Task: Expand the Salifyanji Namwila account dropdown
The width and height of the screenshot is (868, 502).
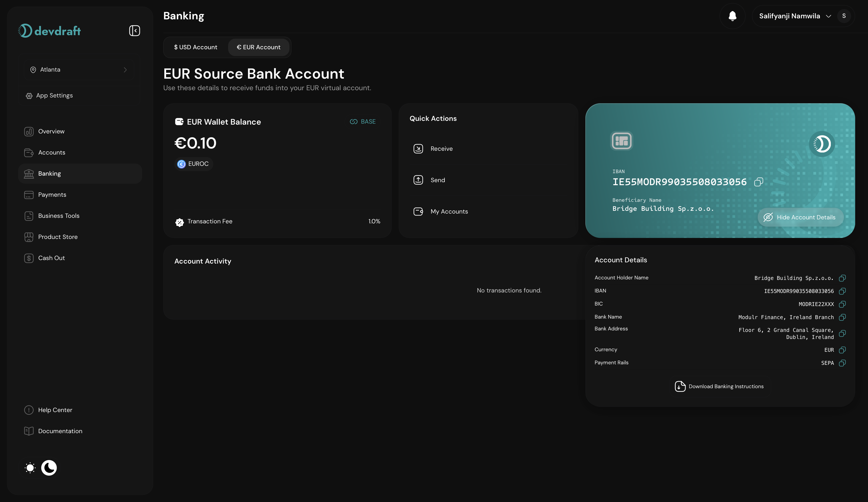Action: [828, 16]
